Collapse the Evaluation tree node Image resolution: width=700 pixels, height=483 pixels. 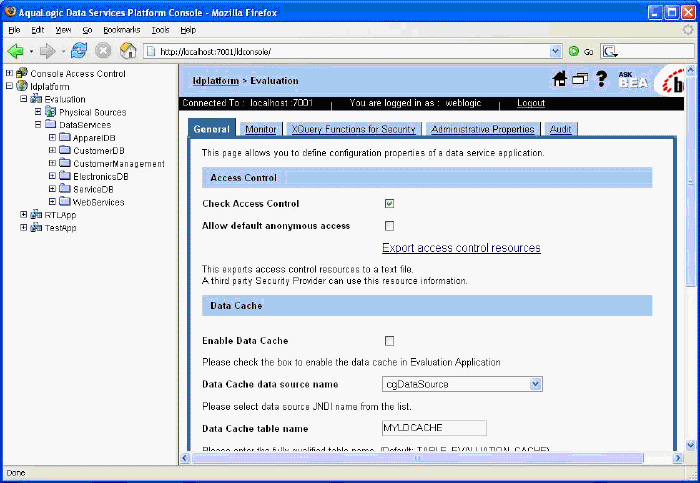(x=23, y=99)
